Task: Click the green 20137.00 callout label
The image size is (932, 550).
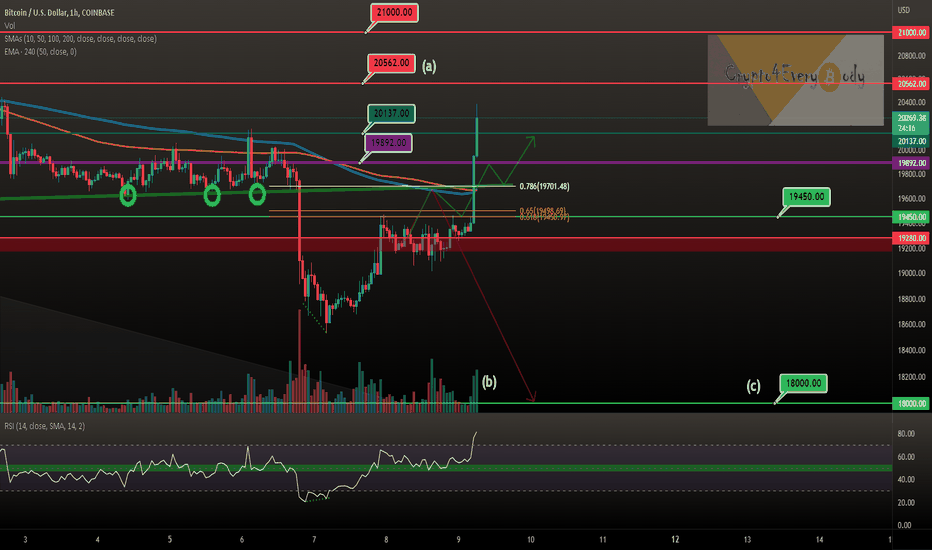Action: click(x=391, y=113)
